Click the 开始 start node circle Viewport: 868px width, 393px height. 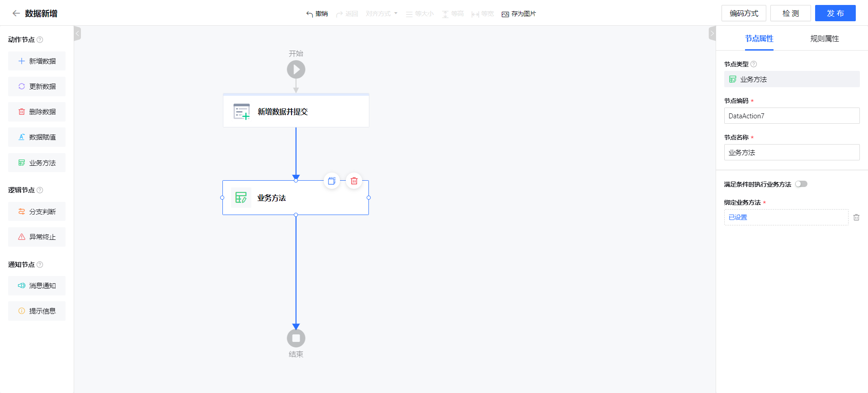coord(296,70)
